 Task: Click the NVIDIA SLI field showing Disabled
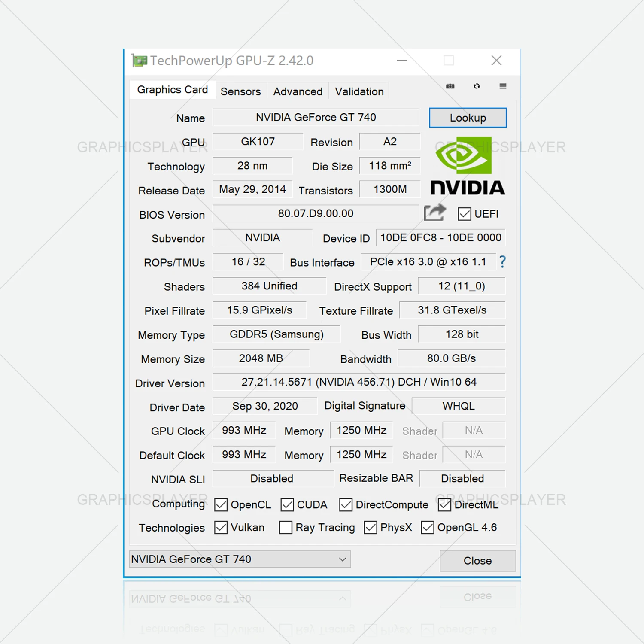click(x=273, y=478)
